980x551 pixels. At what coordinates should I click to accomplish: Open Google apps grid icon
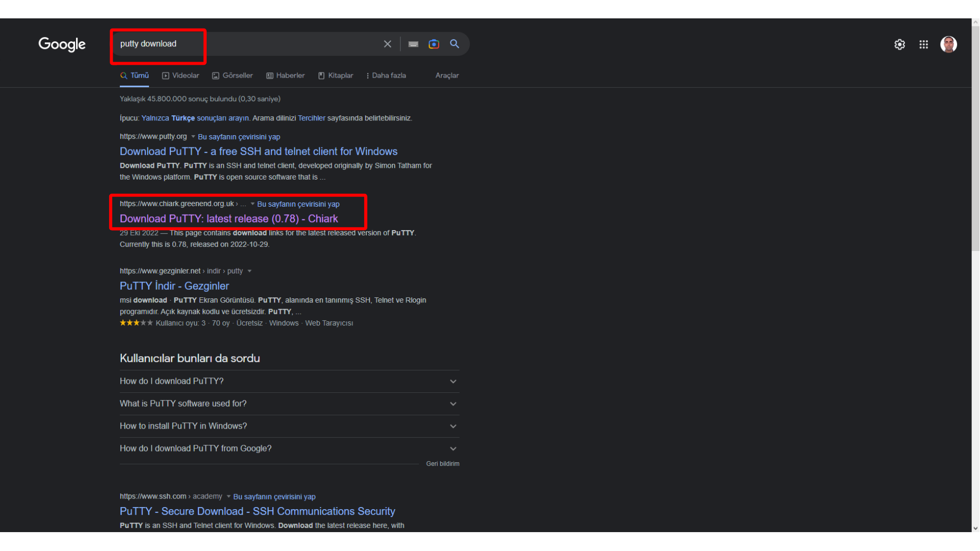click(x=923, y=44)
